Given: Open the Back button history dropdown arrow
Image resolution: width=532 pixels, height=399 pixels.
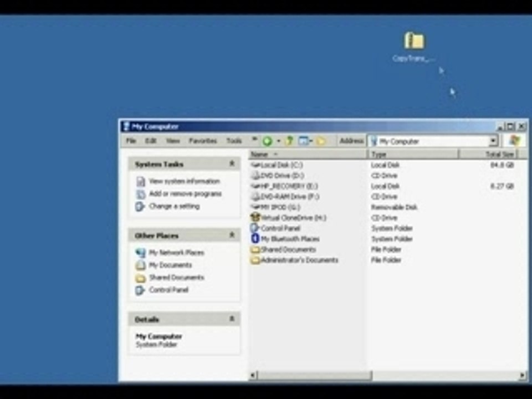Looking at the screenshot, I should click(x=279, y=141).
